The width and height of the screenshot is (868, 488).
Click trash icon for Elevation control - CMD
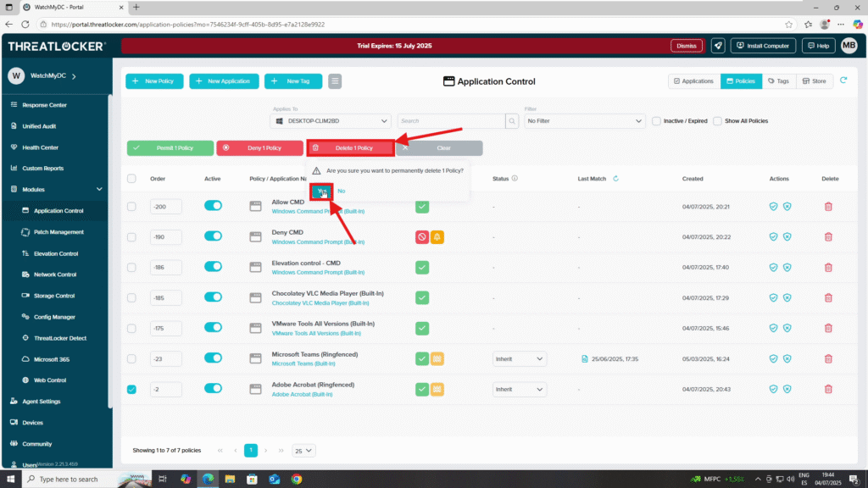pyautogui.click(x=828, y=267)
